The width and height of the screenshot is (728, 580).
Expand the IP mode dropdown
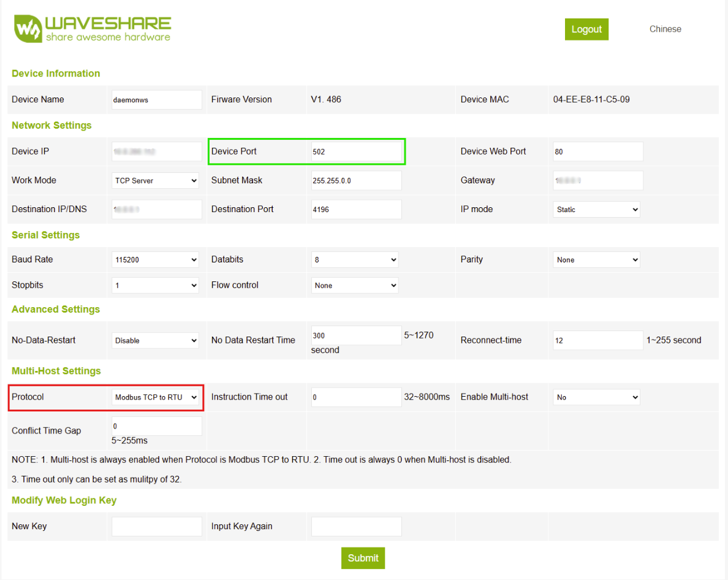[596, 210]
